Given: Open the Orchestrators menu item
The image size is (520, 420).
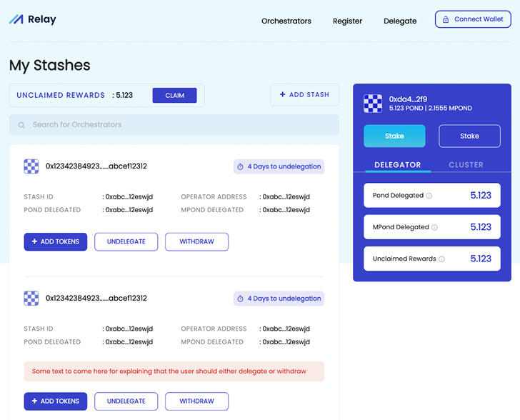Looking at the screenshot, I should point(286,21).
